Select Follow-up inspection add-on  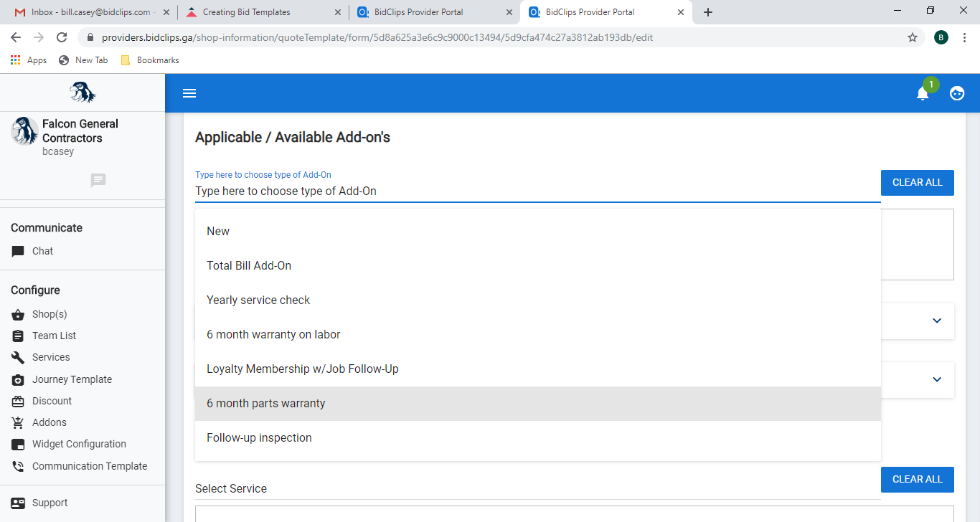tap(538, 437)
